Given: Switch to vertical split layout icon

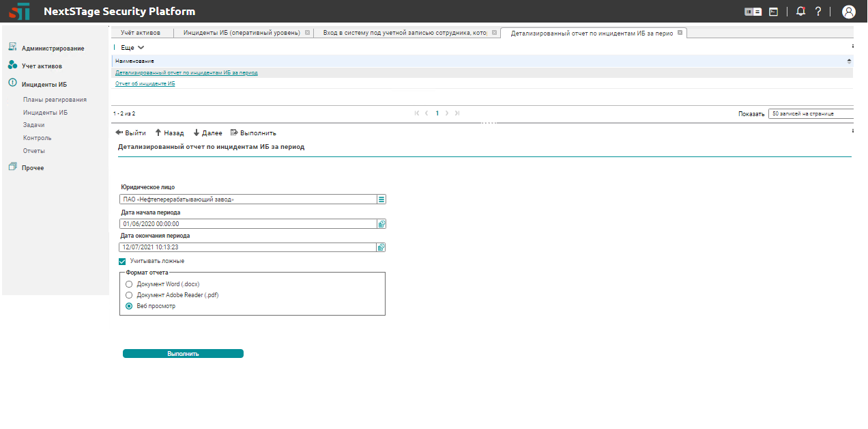Looking at the screenshot, I should point(749,12).
